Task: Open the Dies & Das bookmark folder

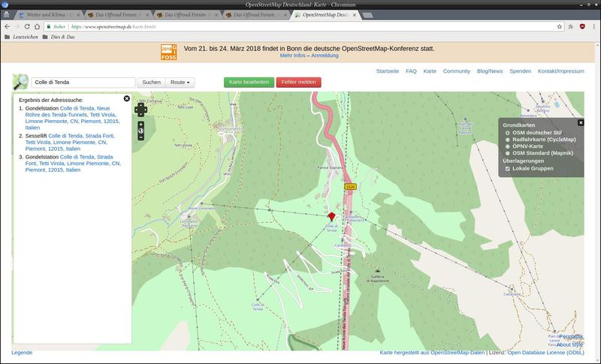Action: click(x=59, y=37)
